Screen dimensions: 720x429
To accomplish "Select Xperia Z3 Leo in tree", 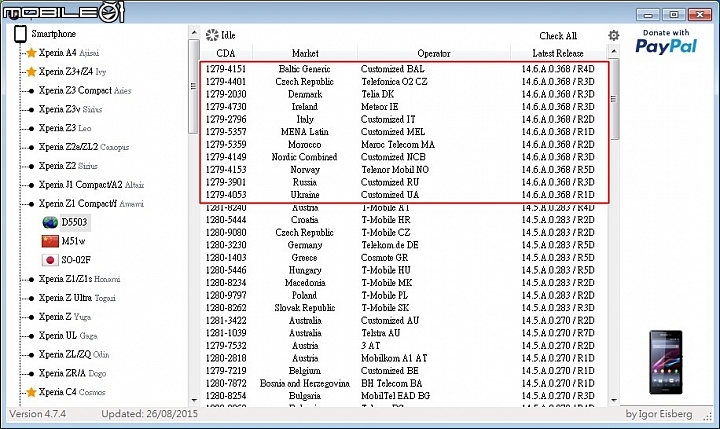I will click(65, 128).
